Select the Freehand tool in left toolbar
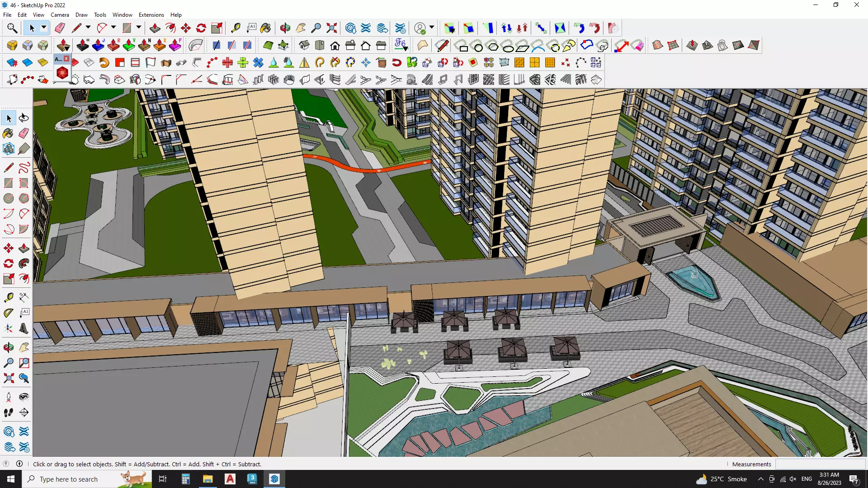Viewport: 868px width, 488px height. click(24, 168)
